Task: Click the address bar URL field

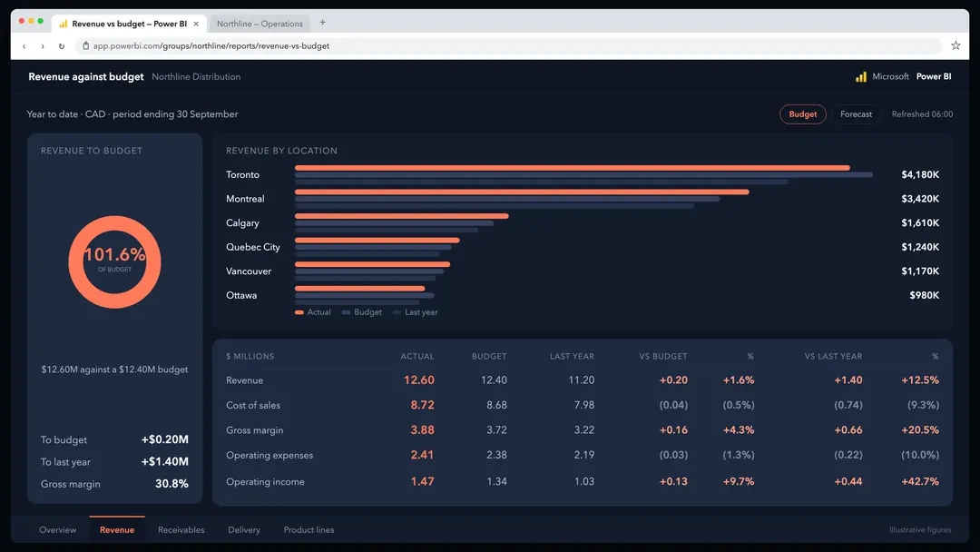Action: (x=509, y=45)
